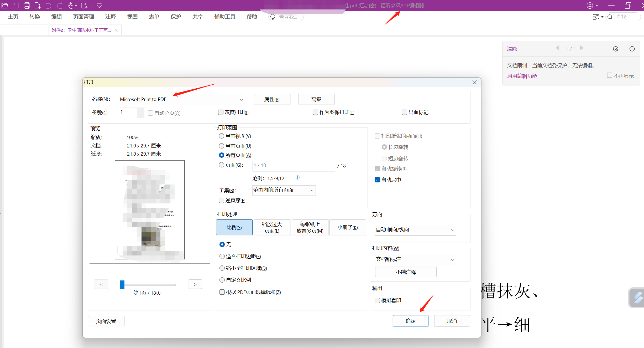The image size is (644, 348).
Task: Click the print icon in the quick toolbar
Action: [27, 5]
